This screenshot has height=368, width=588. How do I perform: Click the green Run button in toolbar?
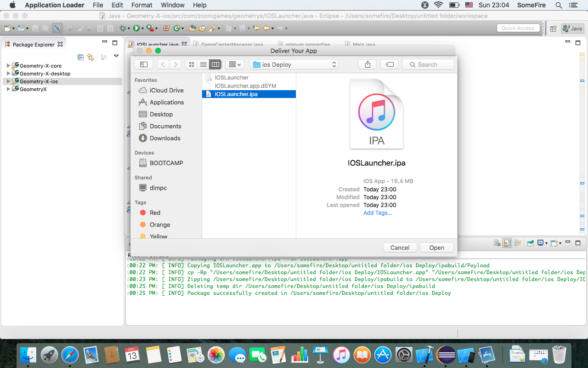tap(136, 28)
